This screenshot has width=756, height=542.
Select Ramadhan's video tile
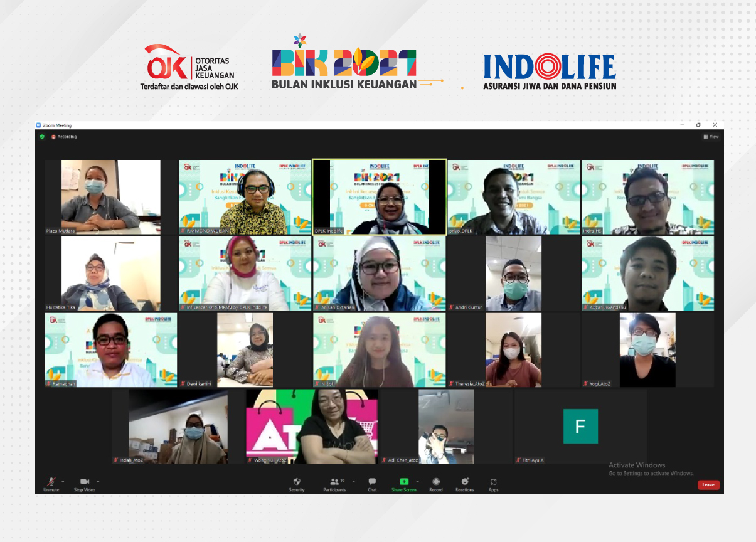tap(110, 350)
